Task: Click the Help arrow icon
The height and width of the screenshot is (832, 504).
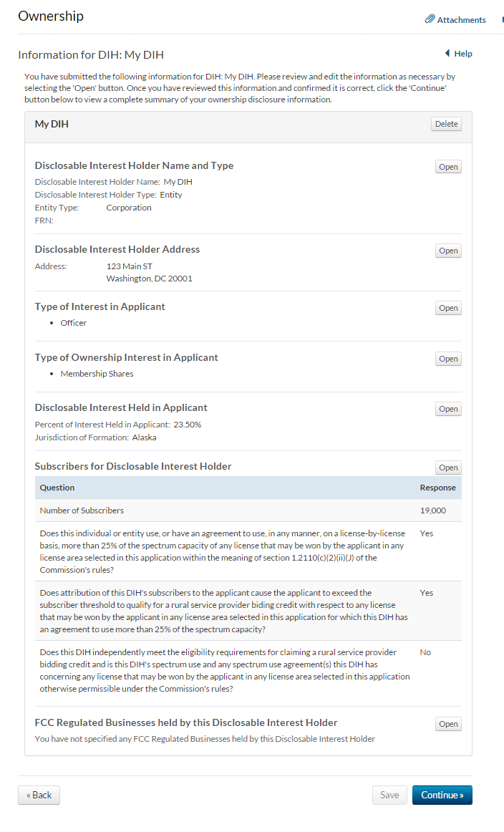Action: 447,54
